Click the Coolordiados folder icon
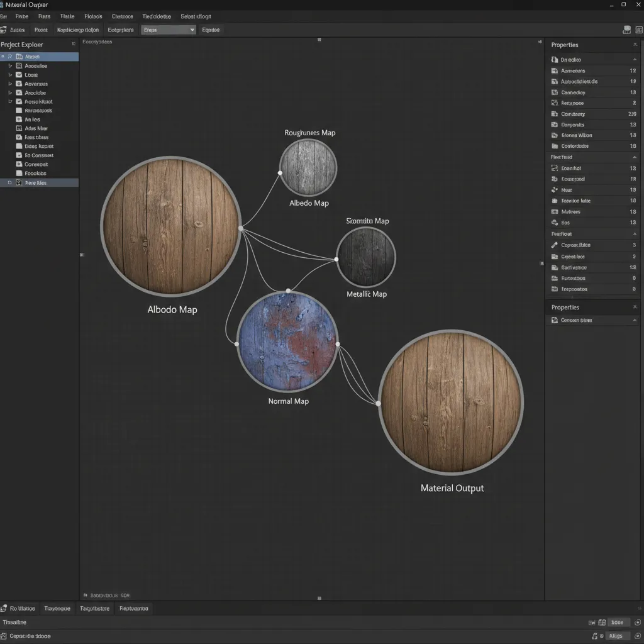644x644 pixels. pos(555,146)
